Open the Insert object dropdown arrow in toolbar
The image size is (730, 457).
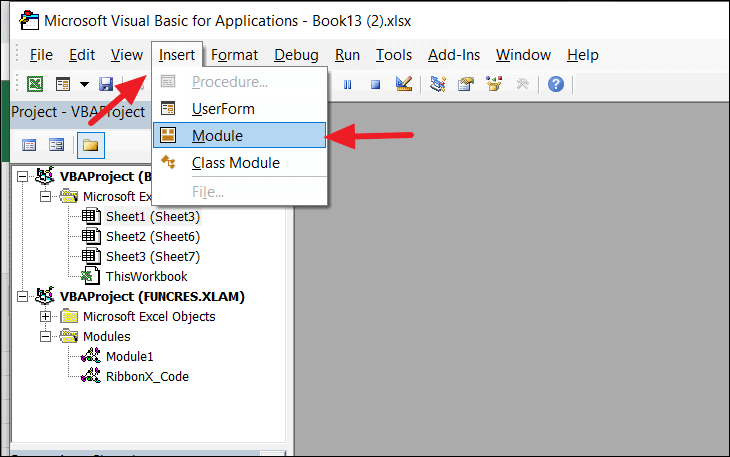(84, 84)
